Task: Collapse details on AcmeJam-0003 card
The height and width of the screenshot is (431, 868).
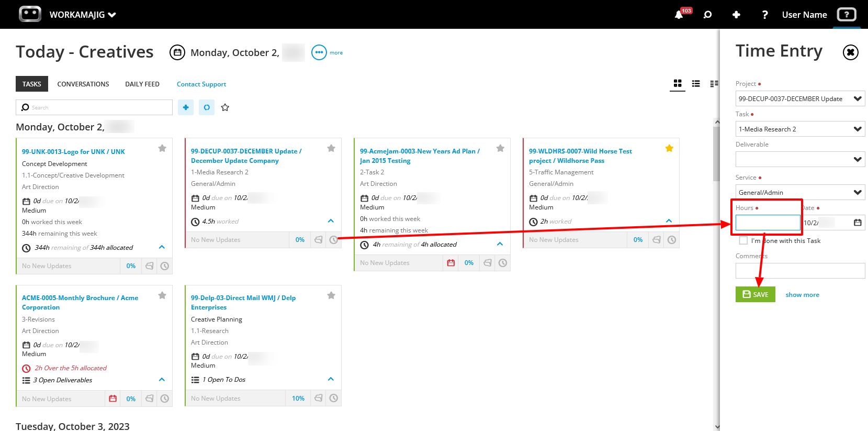Action: tap(500, 244)
